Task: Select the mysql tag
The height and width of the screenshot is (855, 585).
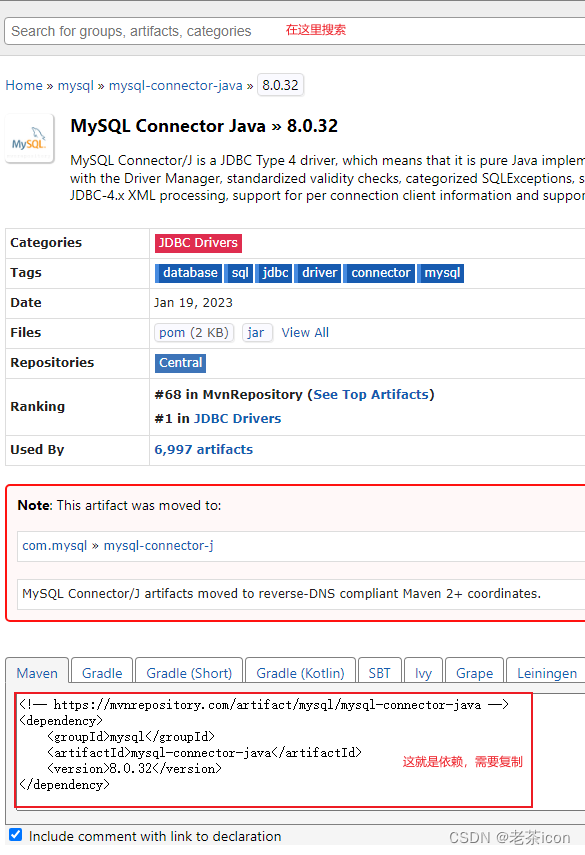Action: coord(442,273)
